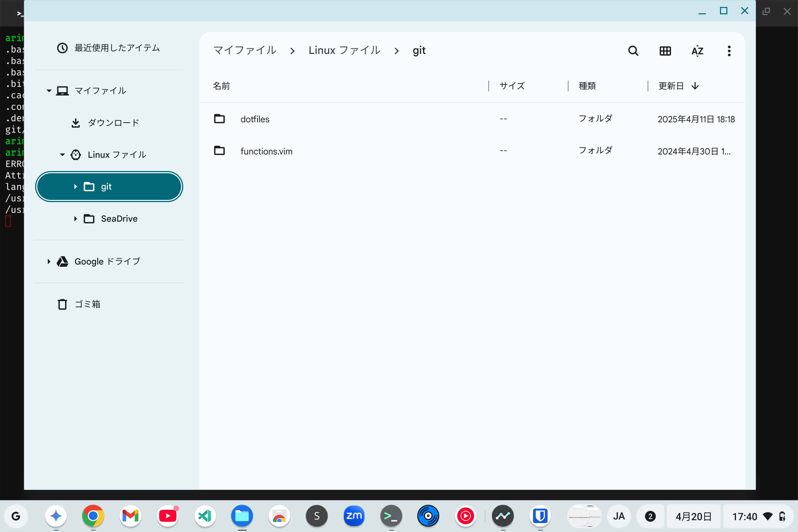Expand the SeaDrive folder arrow
Image resolution: width=798 pixels, height=532 pixels.
click(x=75, y=219)
